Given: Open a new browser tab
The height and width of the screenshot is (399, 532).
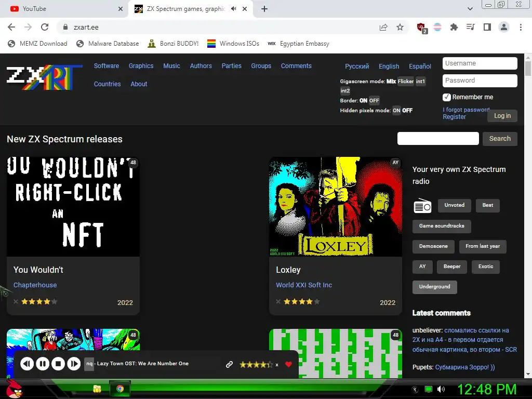Looking at the screenshot, I should (264, 9).
